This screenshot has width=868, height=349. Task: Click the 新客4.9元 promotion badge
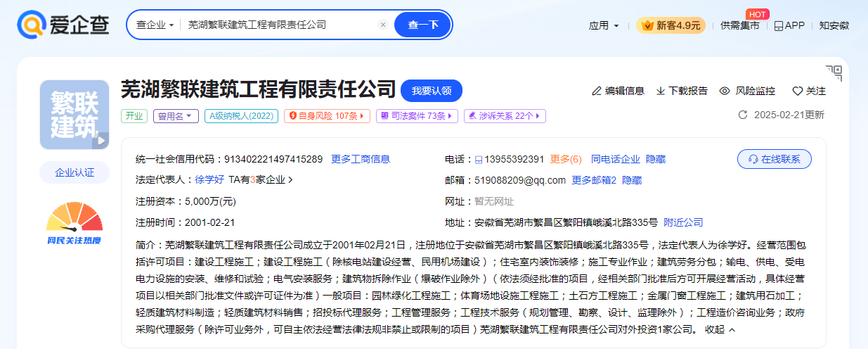point(671,25)
